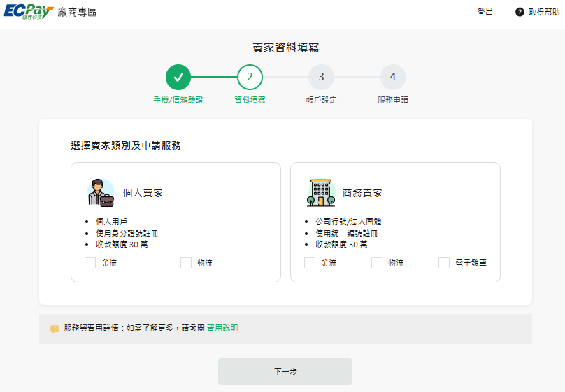The width and height of the screenshot is (565, 392).
Task: Click the 登出 logout link
Action: [x=485, y=12]
